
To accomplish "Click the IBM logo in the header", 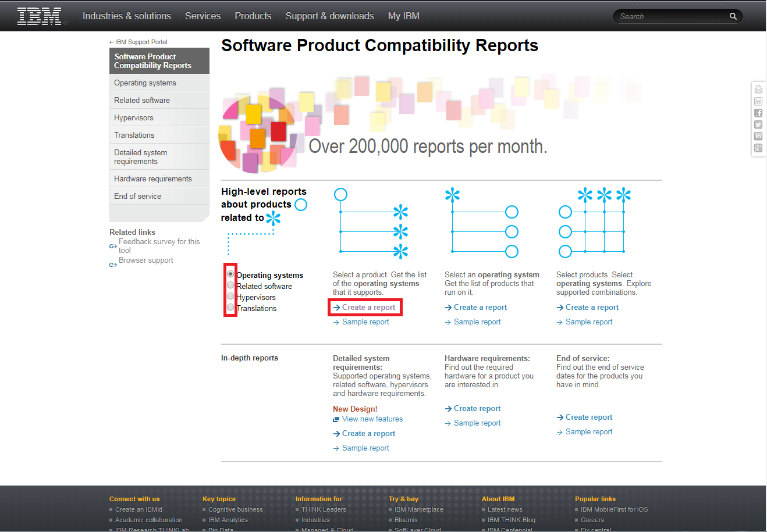I will pos(40,16).
